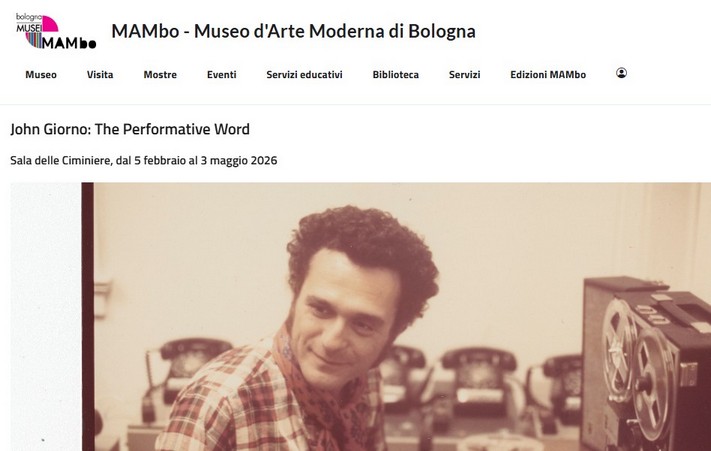Click the John Giorno: The Performative Word heading

click(x=130, y=129)
